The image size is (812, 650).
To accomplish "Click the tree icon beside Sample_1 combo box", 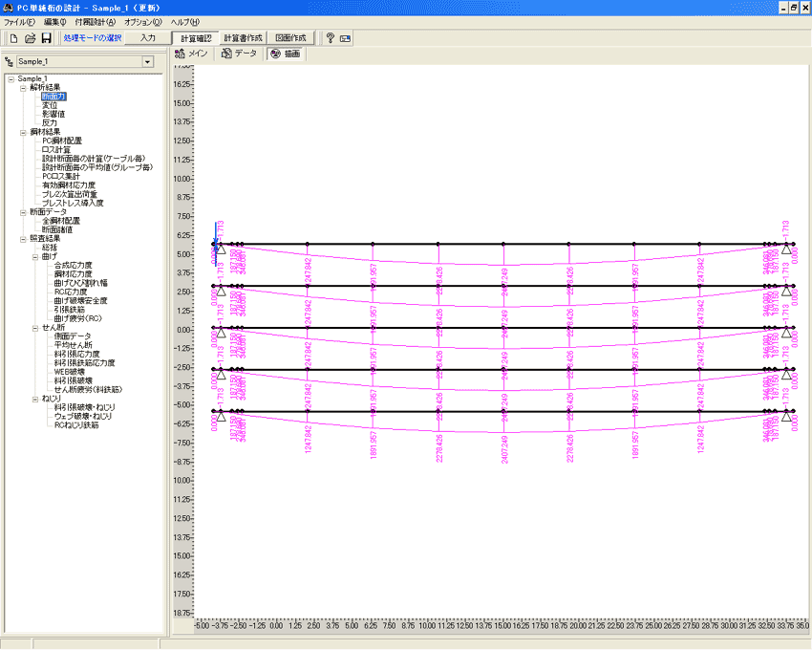I will click(x=10, y=61).
